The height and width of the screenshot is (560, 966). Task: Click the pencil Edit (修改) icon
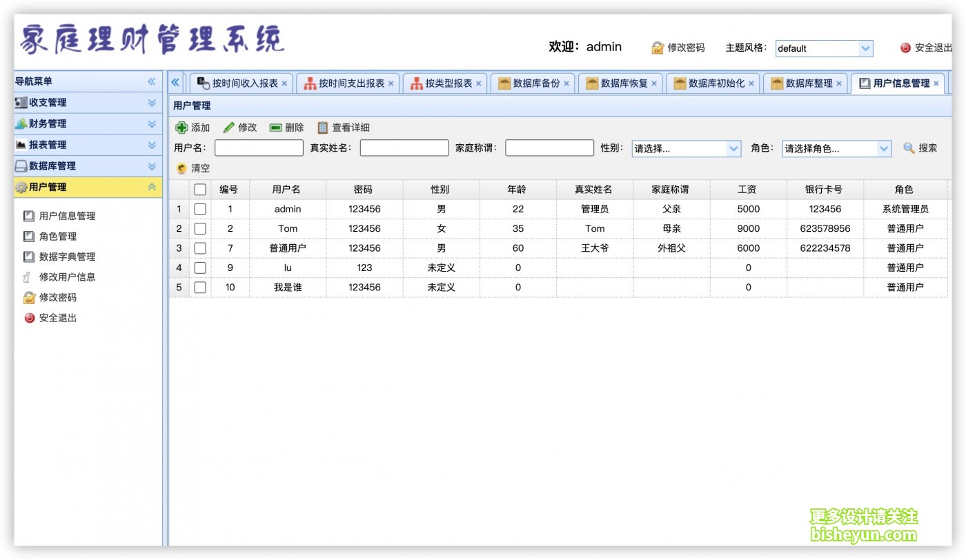coord(228,128)
